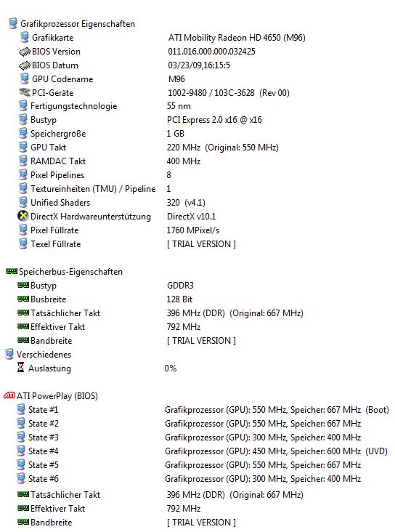Click the icon beside Pixel Füllrate
Screen dimensions: 395x532
[x=23, y=230]
